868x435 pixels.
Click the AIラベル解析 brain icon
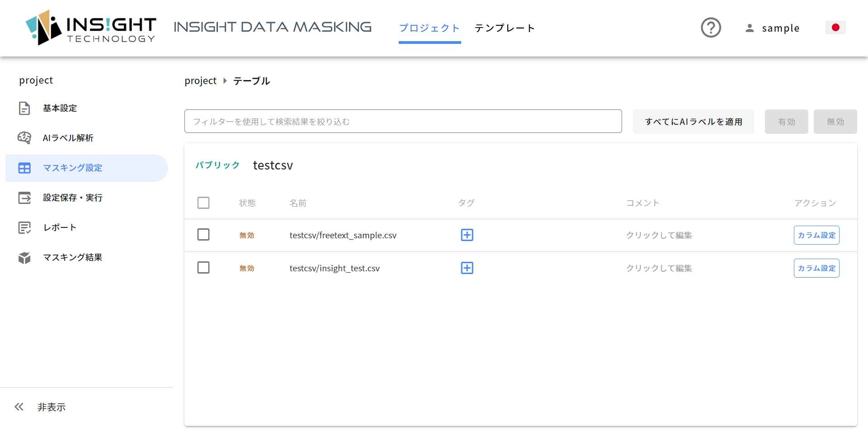[x=24, y=138]
